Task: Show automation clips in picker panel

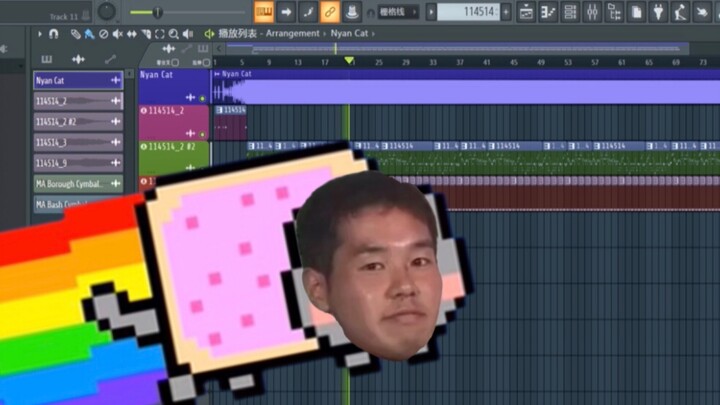Action: [110, 59]
